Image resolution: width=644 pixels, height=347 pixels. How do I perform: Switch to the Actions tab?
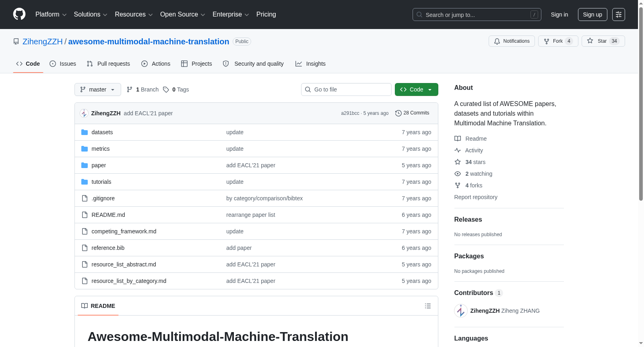(x=156, y=64)
